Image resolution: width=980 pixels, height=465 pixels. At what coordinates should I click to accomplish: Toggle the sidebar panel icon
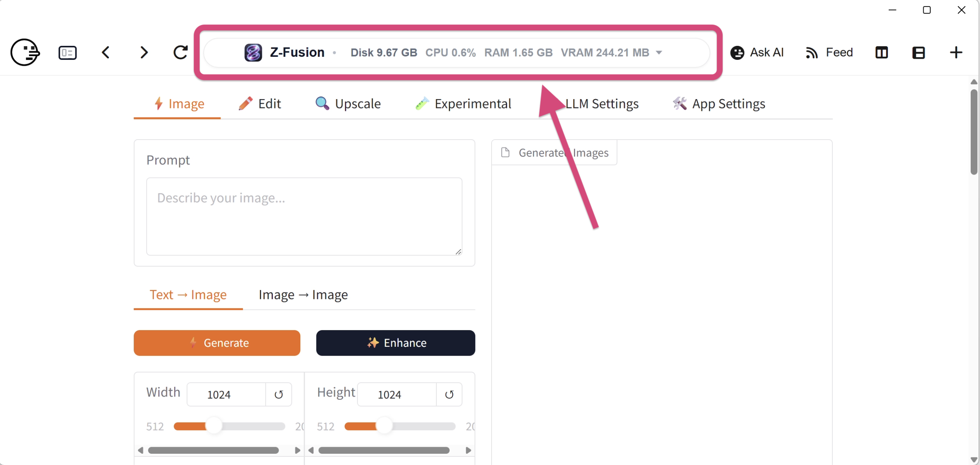click(68, 52)
